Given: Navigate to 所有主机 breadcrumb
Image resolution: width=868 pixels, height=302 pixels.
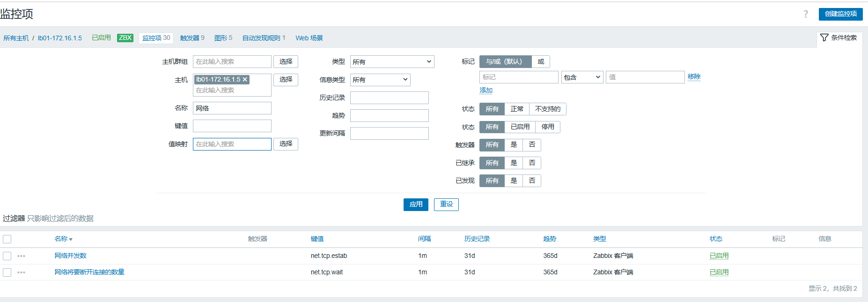Looking at the screenshot, I should [16, 38].
